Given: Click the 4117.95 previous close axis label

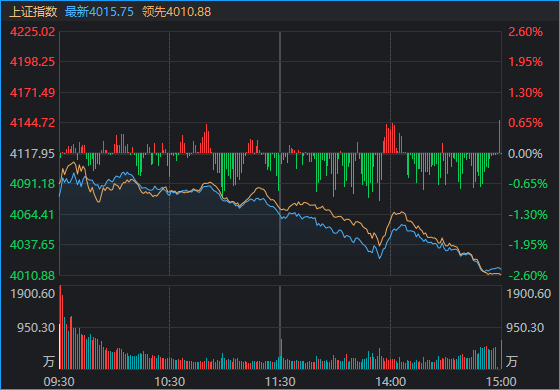Looking at the screenshot, I should [32, 154].
